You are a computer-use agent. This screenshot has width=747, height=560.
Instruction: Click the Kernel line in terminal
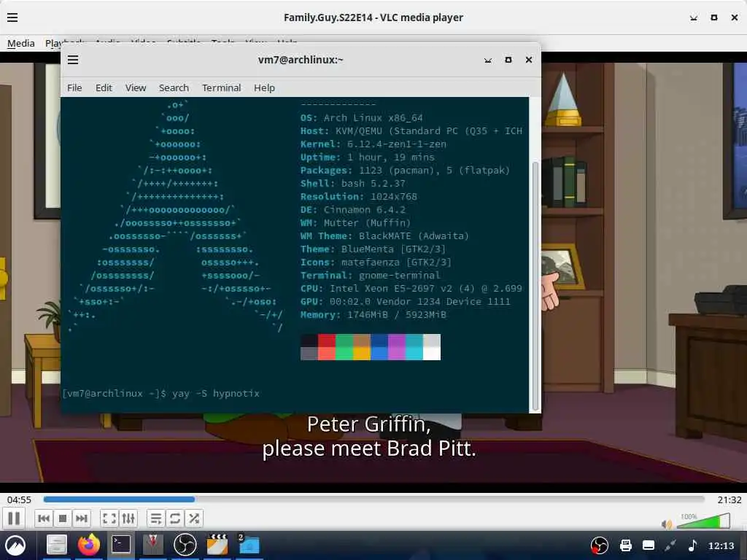(x=373, y=144)
